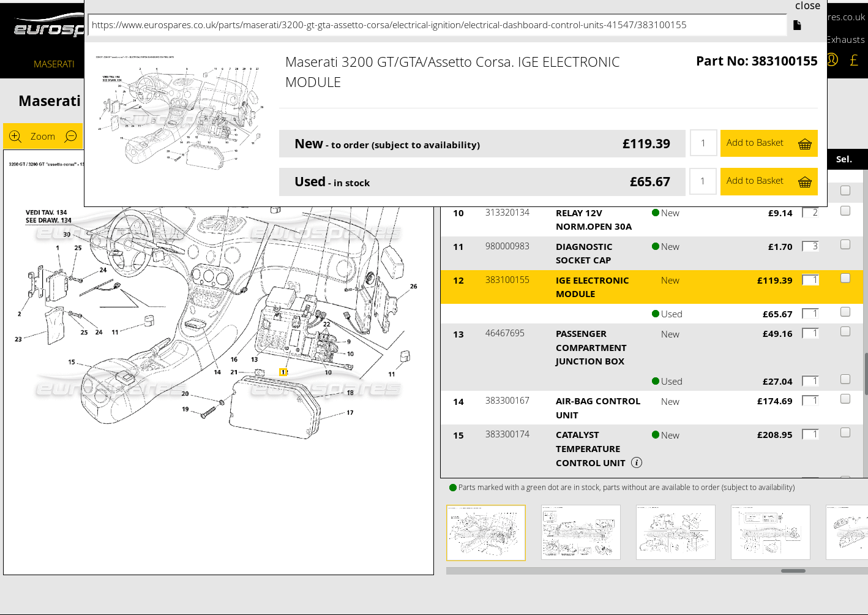This screenshot has width=868, height=615.
Task: Tick checkbox for Diagnostic Socket Cap
Action: click(x=845, y=244)
